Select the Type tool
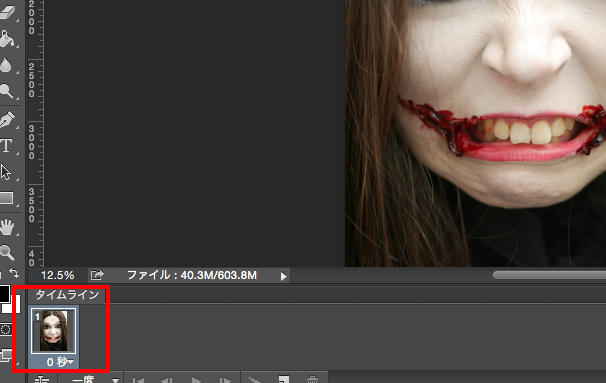The height and width of the screenshot is (383, 606). point(6,146)
